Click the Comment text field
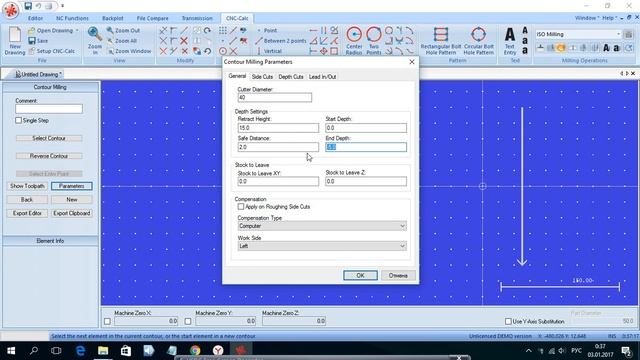 click(49, 109)
